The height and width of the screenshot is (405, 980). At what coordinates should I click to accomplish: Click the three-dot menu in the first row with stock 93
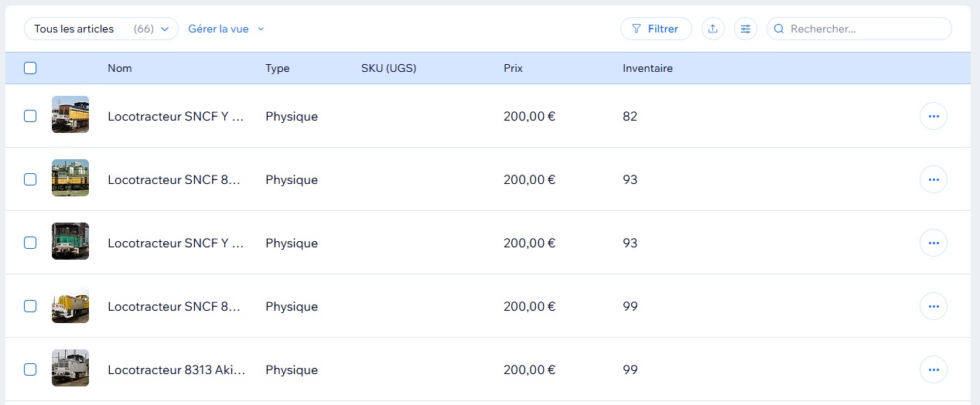933,179
